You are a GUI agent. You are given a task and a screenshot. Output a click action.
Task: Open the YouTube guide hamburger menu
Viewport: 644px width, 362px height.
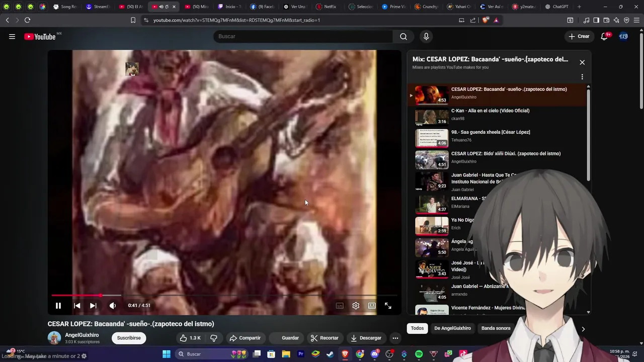12,36
